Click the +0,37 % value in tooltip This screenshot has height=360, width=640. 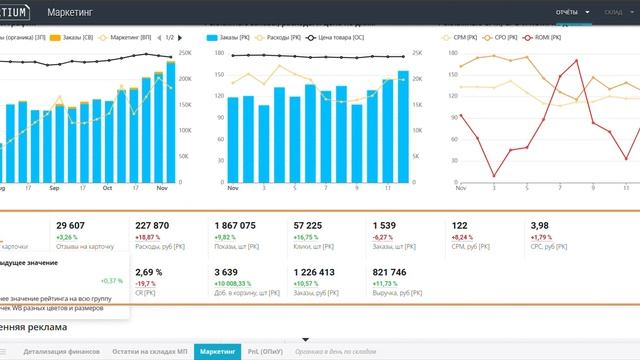tap(111, 281)
